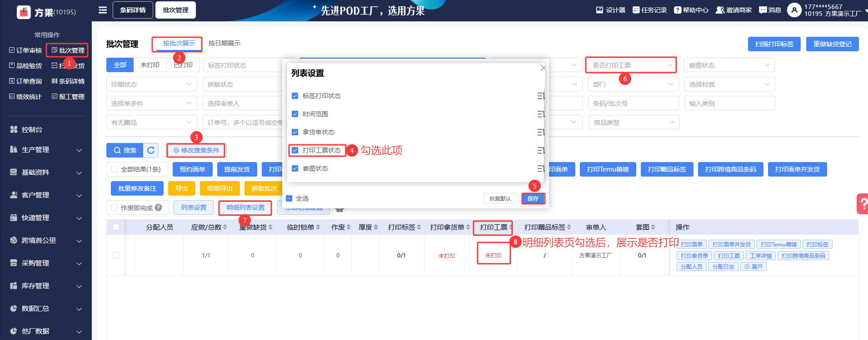
Task: Click the reorder handle on the 打印工票状态 row
Action: click(540, 150)
